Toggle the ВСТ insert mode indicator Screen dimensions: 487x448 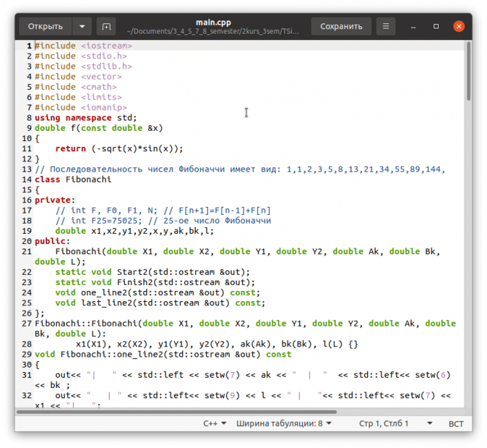pyautogui.click(x=456, y=424)
